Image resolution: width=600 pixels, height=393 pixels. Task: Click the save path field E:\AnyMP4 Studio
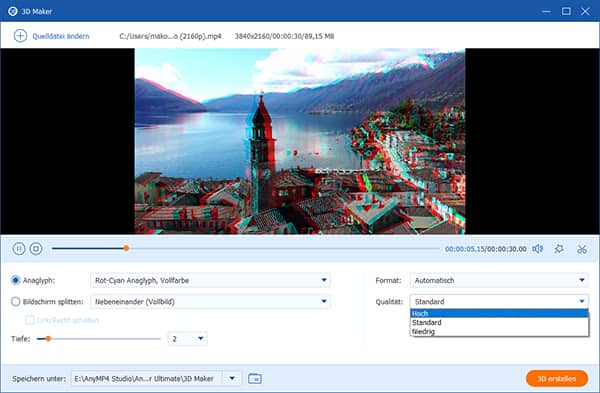(x=147, y=378)
